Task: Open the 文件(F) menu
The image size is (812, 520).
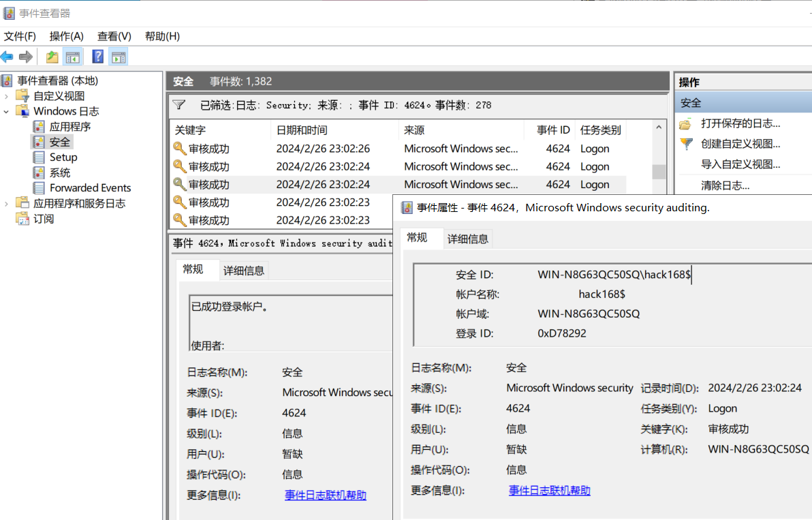Action: (x=20, y=36)
